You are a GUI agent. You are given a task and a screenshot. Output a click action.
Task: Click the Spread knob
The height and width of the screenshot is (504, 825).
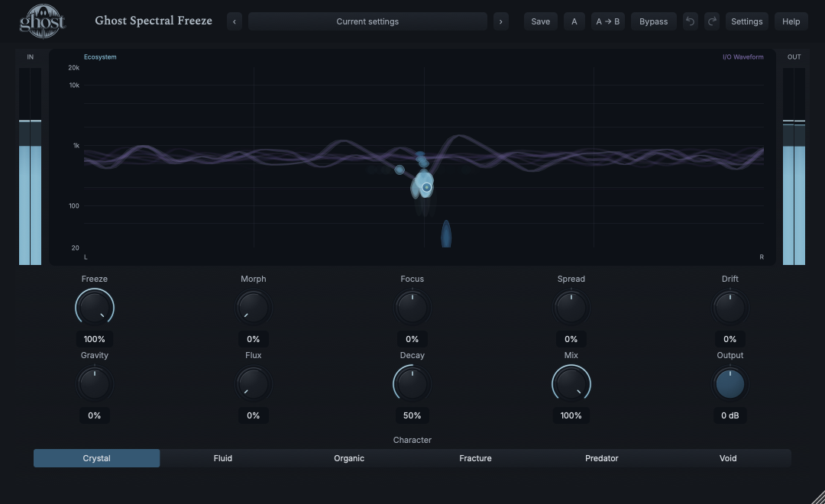click(571, 307)
